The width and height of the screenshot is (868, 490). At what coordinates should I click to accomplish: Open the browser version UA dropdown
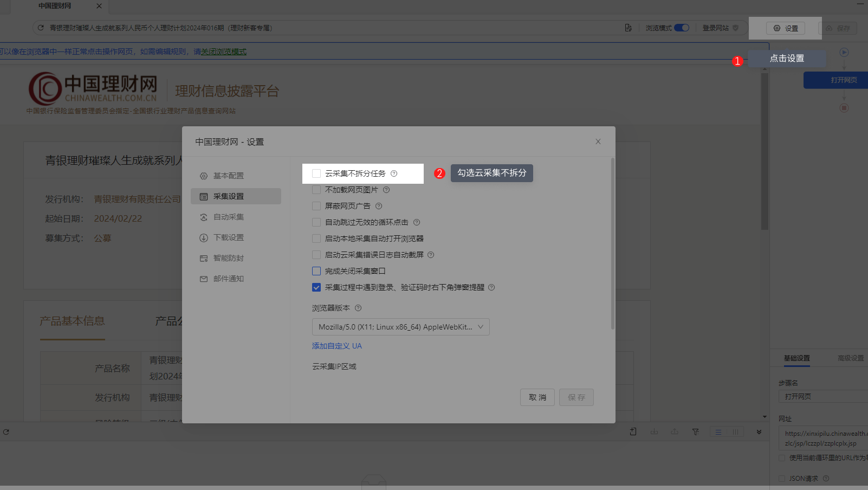(401, 327)
